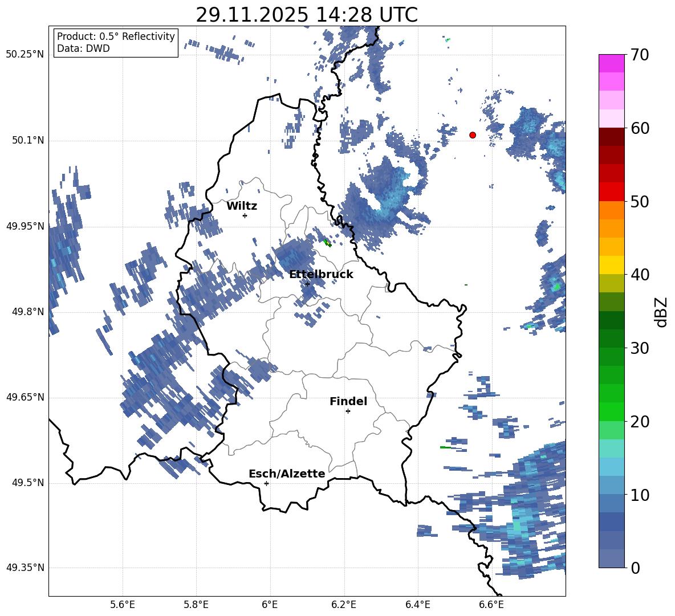Screen dimensions: 675x616
Task: Click the 49.5°N latitude label
Action: pyautogui.click(x=29, y=483)
